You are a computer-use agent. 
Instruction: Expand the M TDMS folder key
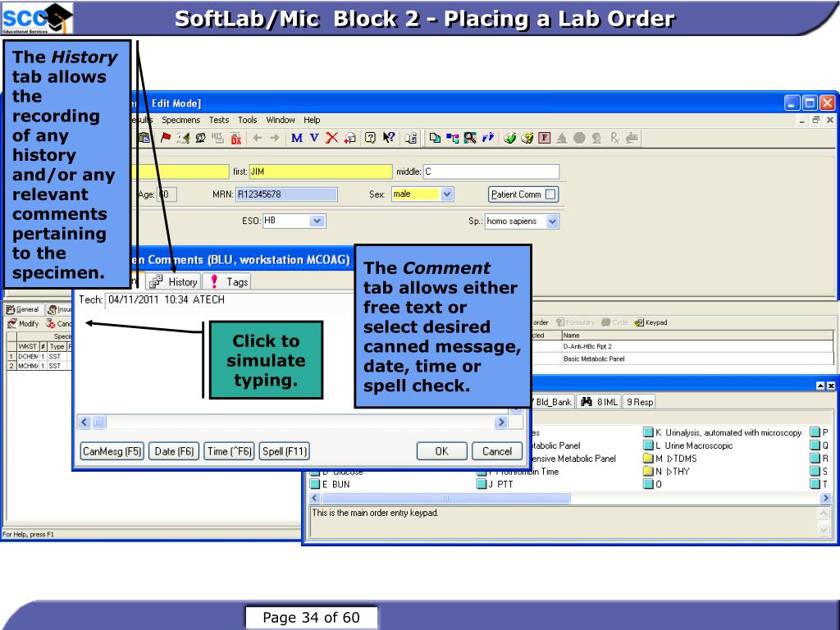pos(670,459)
